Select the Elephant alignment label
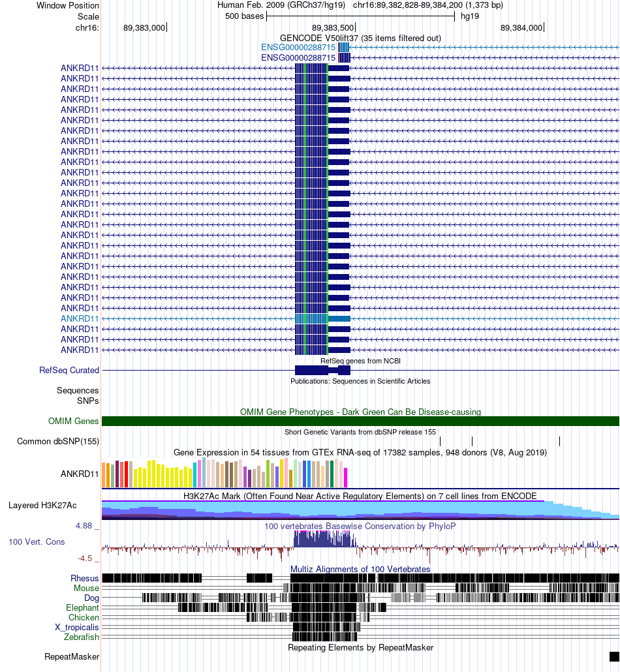The image size is (620, 672). 82,608
